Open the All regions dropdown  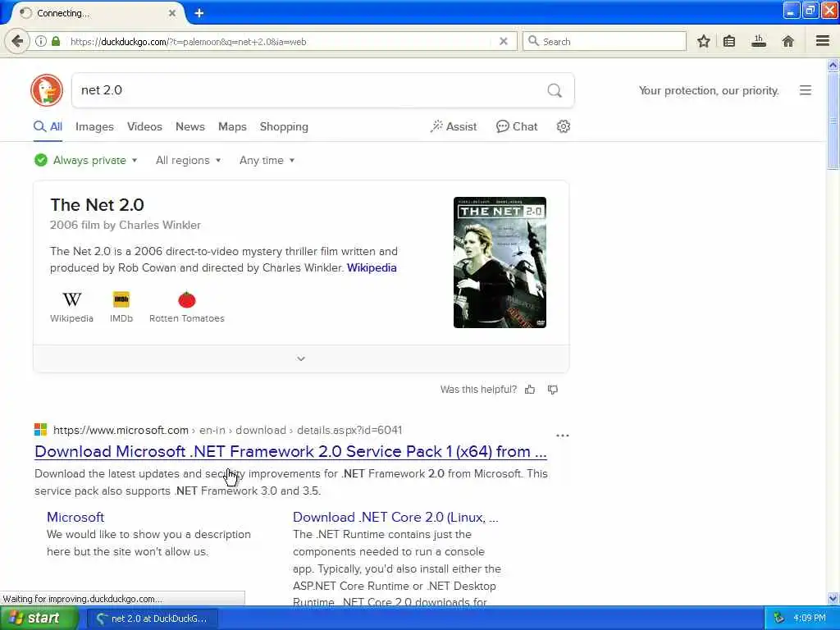[x=188, y=160]
